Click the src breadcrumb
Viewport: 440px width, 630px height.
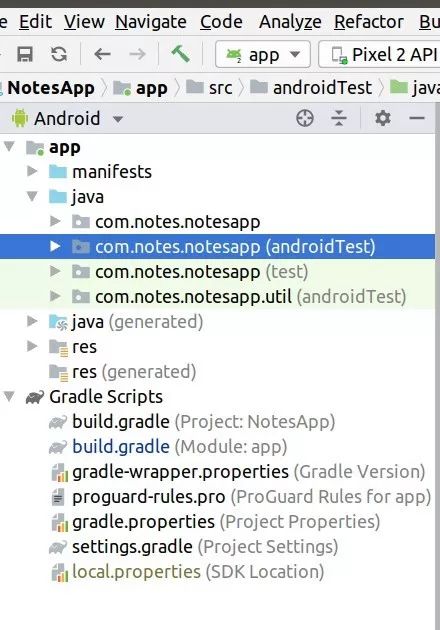point(210,88)
